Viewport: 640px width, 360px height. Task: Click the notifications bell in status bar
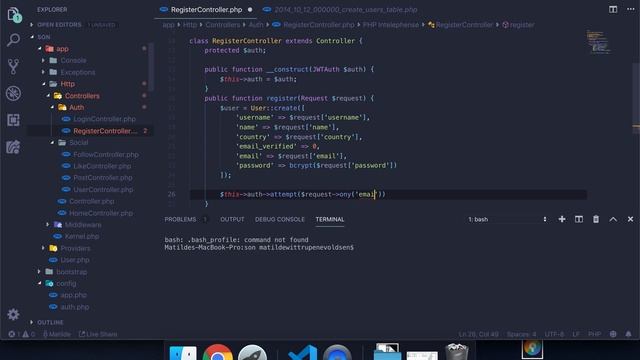(628, 334)
